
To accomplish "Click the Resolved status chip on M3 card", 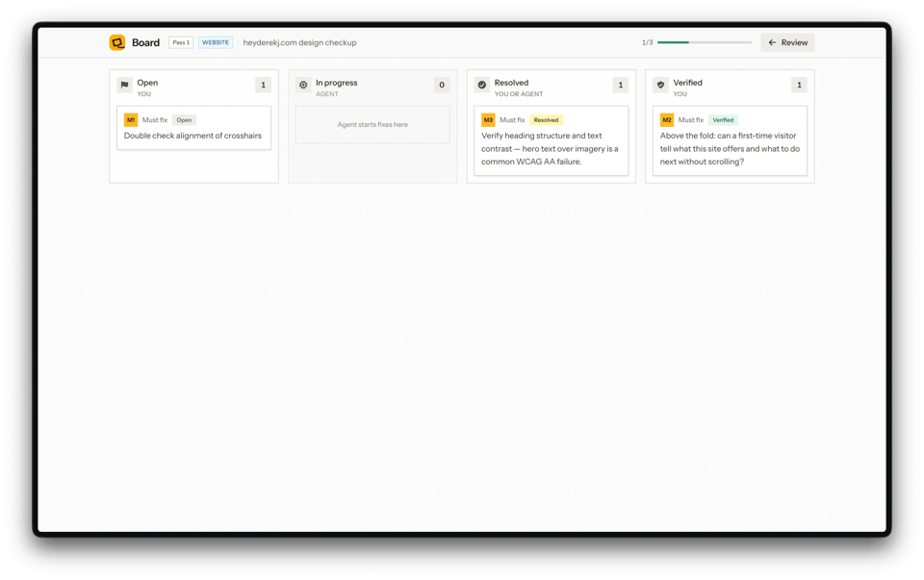I will (x=547, y=120).
